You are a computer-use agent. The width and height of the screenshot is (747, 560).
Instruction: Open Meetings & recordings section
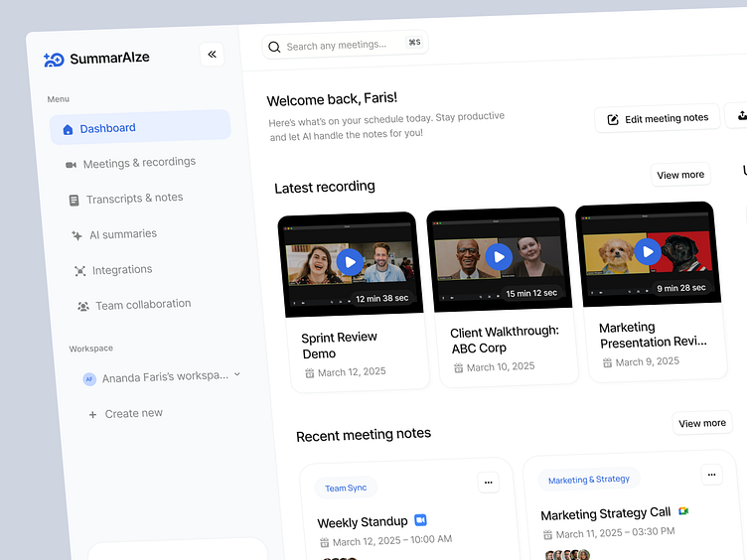coord(138,163)
